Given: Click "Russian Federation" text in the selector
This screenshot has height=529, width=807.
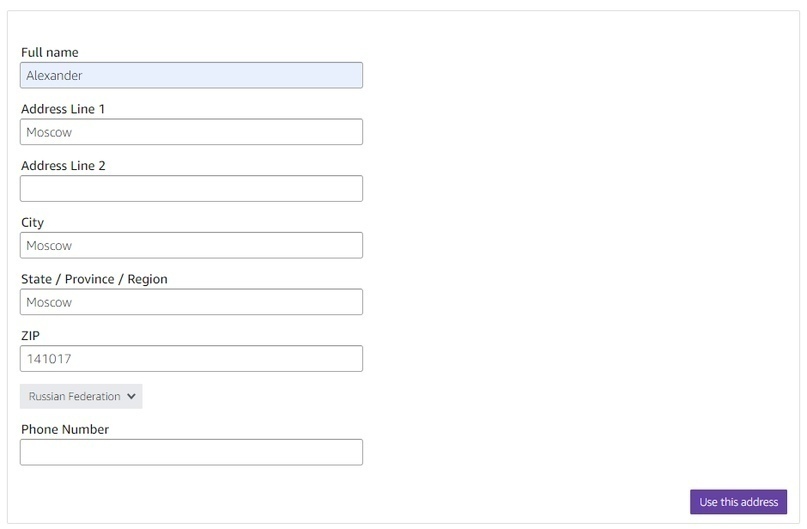Looking at the screenshot, I should (x=74, y=397).
